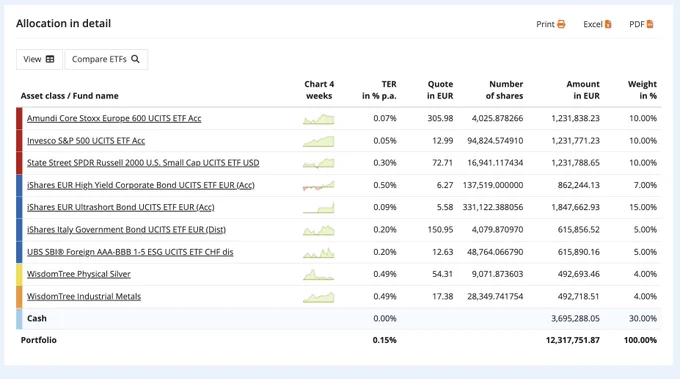Viewport: 680px width, 379px height.
Task: Click TER value 0.07%
Action: 385,118
